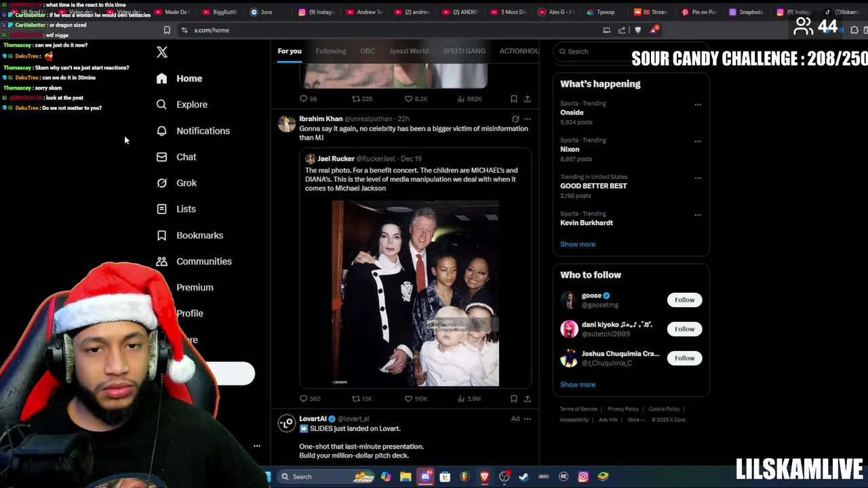Open more options for Kevin Burkhardt trend
This screenshot has height=488, width=868.
(x=698, y=215)
